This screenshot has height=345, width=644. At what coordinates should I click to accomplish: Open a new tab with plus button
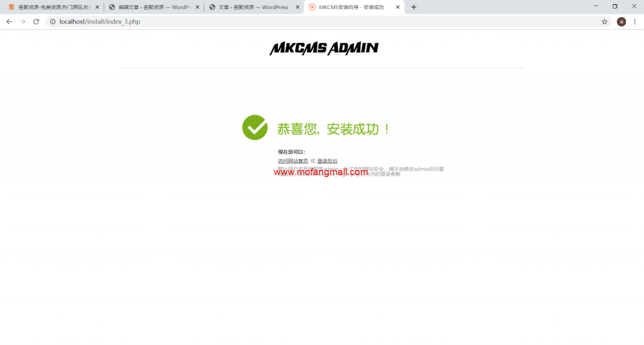click(x=414, y=7)
